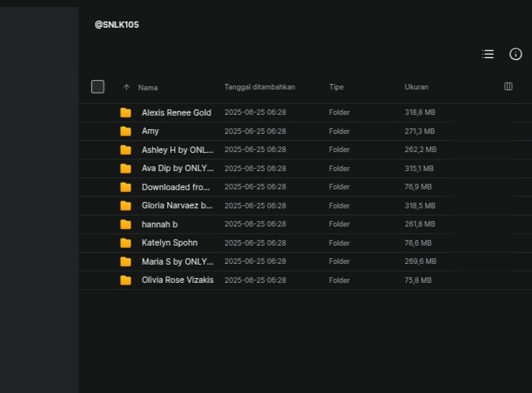Click the 318,5 MB size value
The height and width of the screenshot is (393, 532).
click(420, 205)
